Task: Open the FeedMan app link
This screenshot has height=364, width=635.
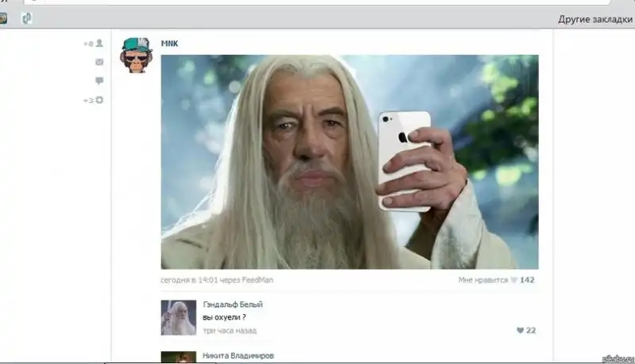Action: point(259,280)
